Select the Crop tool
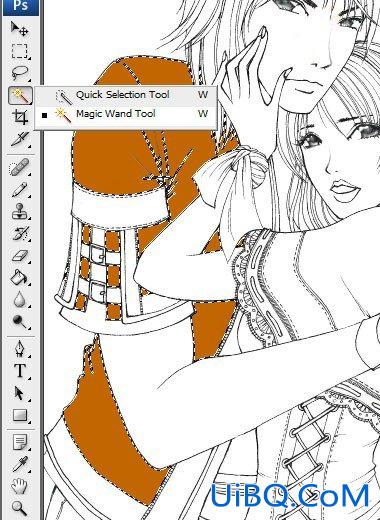Viewport: 380px width, 520px height. coord(20,117)
